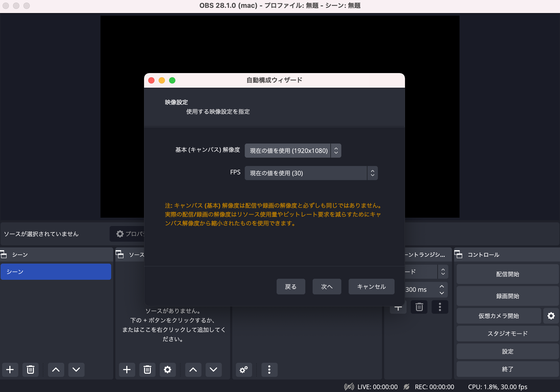Increase transition duration 300 ms stepper

[x=442, y=287]
